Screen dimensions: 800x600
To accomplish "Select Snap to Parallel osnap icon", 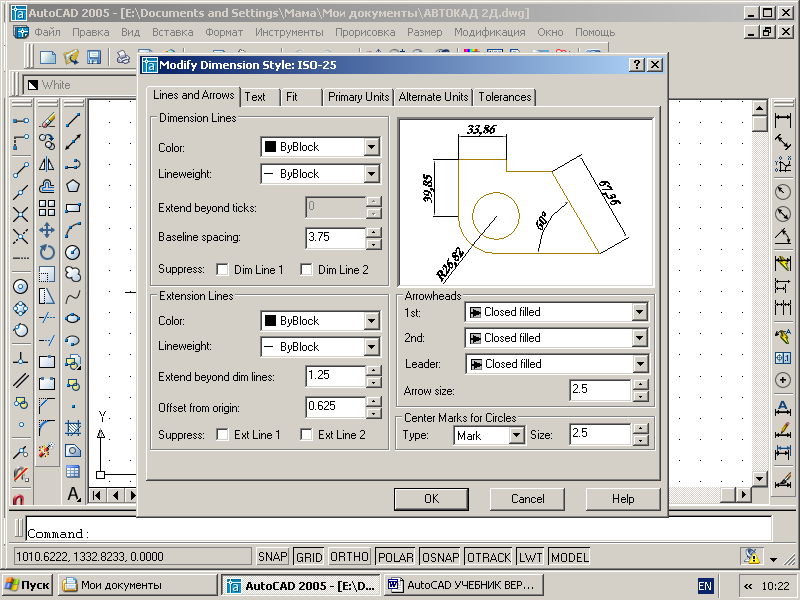I will 20,381.
